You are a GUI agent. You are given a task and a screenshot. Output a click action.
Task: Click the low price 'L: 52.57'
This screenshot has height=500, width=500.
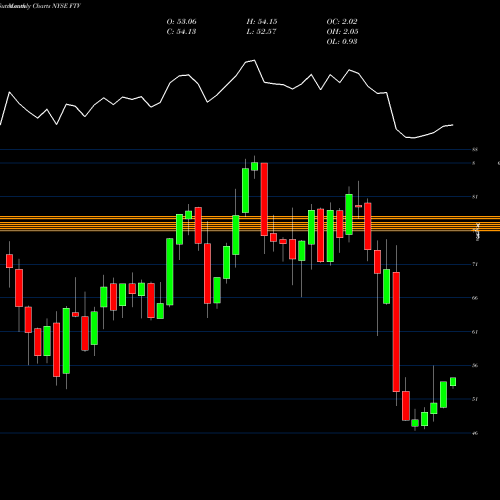coord(261,32)
